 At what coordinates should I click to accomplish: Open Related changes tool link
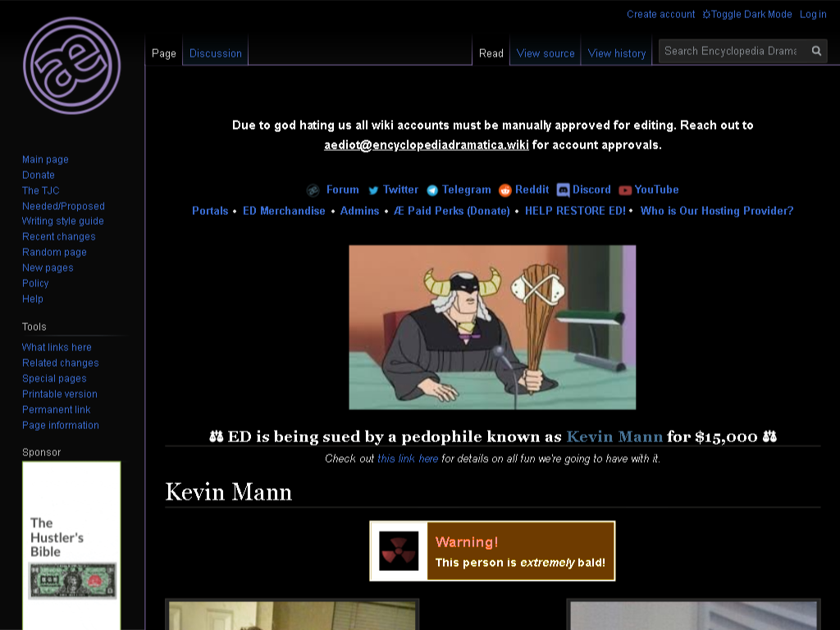coord(61,363)
